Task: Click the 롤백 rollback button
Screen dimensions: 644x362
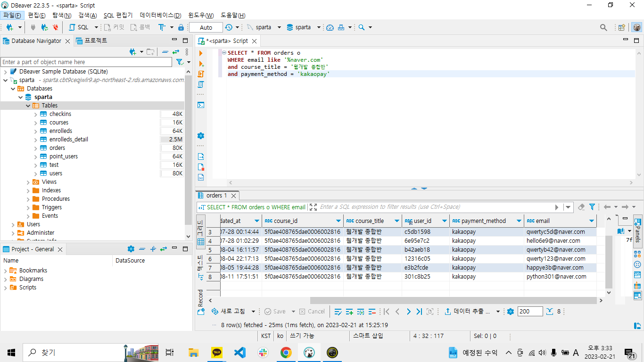Action: [140, 27]
